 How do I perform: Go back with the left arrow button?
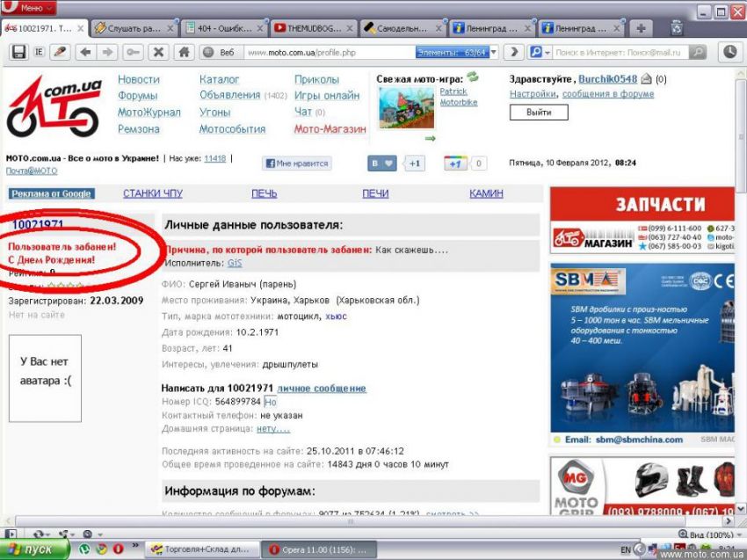tap(86, 52)
